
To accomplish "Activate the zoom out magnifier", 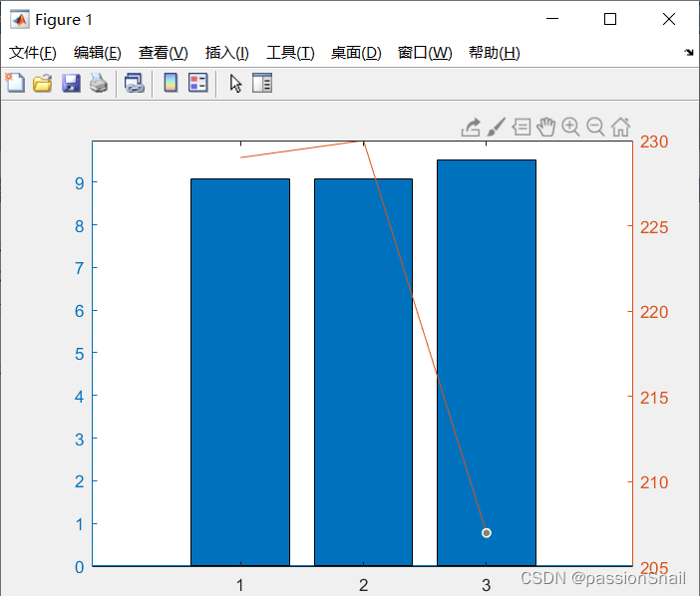I will [x=595, y=128].
